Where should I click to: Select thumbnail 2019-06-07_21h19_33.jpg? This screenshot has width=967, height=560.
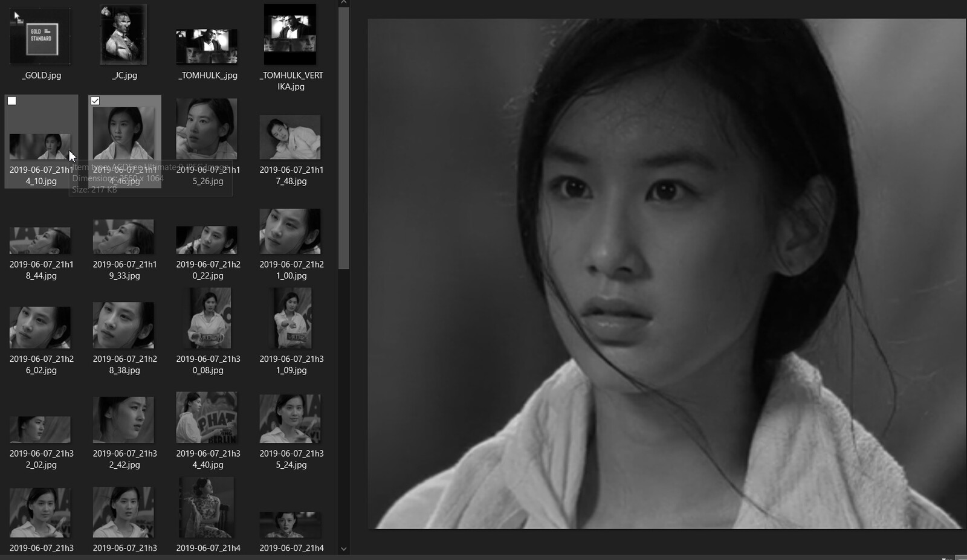pos(123,237)
